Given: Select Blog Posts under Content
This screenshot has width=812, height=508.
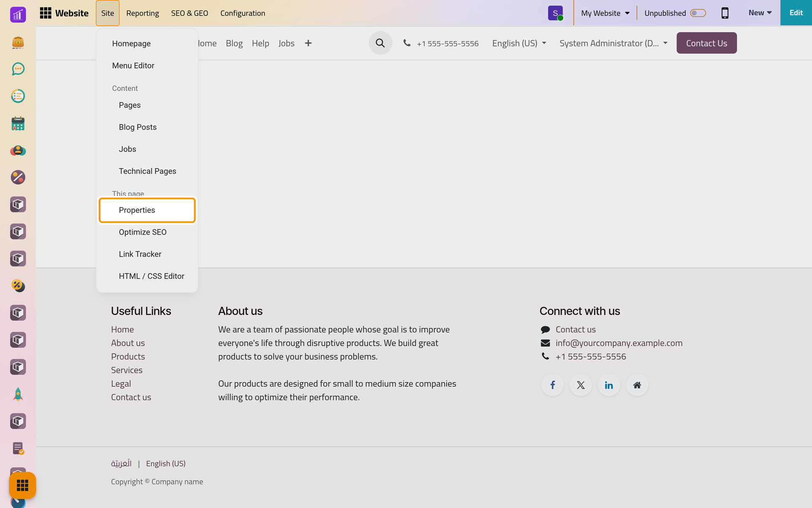Looking at the screenshot, I should point(147,127).
